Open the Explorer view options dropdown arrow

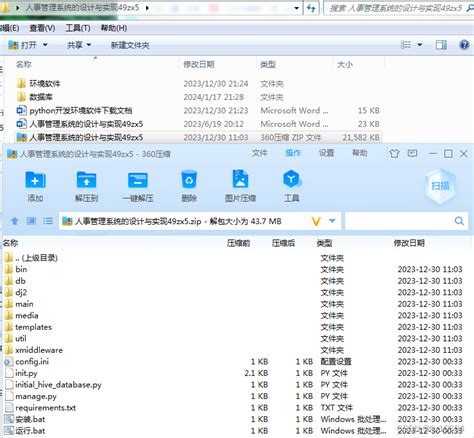click(x=420, y=45)
